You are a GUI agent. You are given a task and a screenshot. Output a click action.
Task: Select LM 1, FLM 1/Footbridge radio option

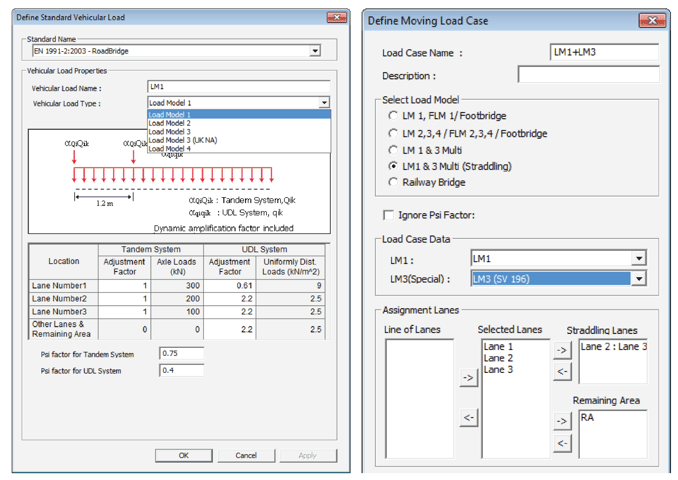click(393, 116)
